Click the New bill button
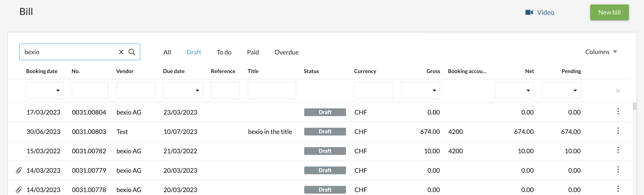Image resolution: width=644 pixels, height=195 pixels. point(609,12)
